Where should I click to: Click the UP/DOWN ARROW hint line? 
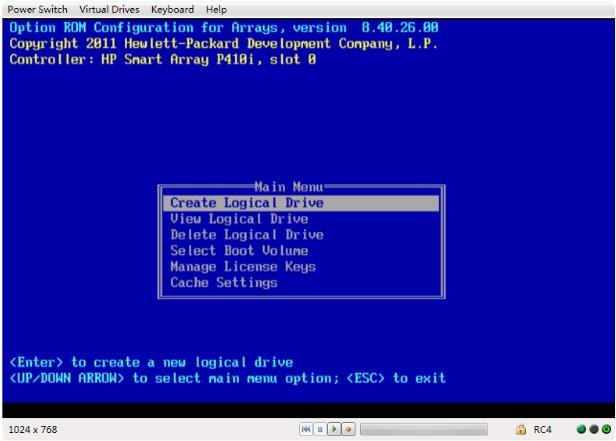click(228, 378)
